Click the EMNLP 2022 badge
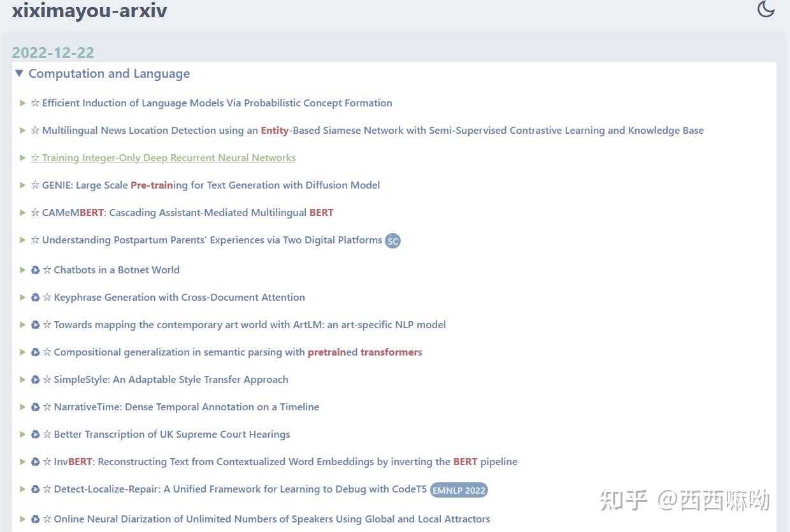This screenshot has width=790, height=532. [459, 490]
